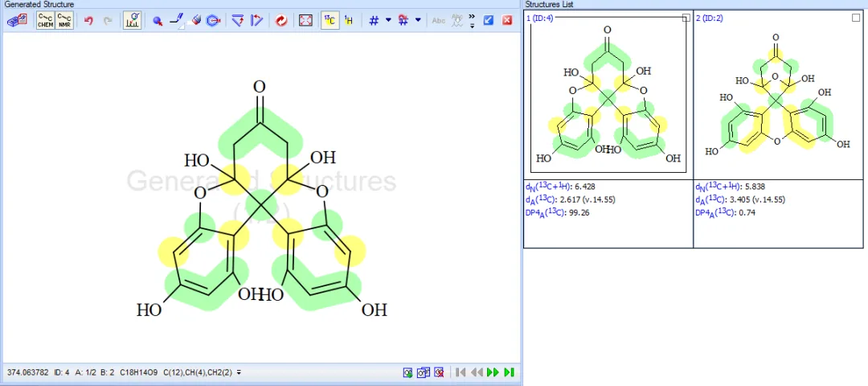This screenshot has width=868, height=386.
Task: Select structure 2 (ID:2) thumbnail
Action: (x=778, y=95)
